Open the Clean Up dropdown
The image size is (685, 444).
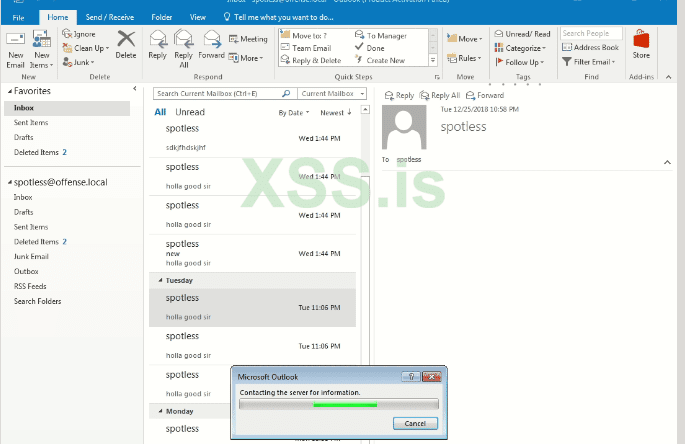(86, 48)
